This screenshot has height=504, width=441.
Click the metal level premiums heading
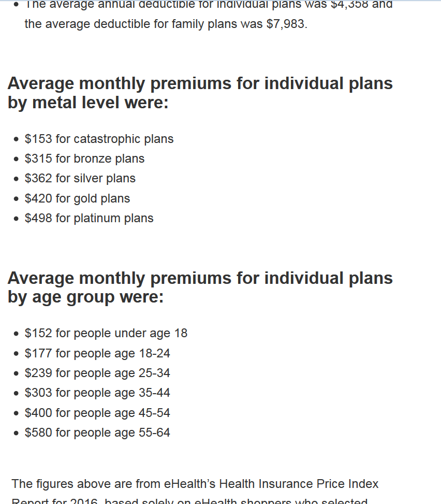click(200, 93)
